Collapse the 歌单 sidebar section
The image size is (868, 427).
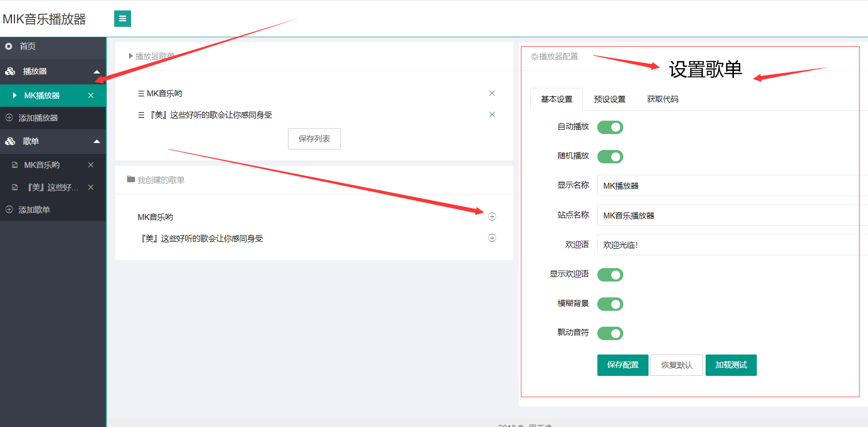pos(97,142)
